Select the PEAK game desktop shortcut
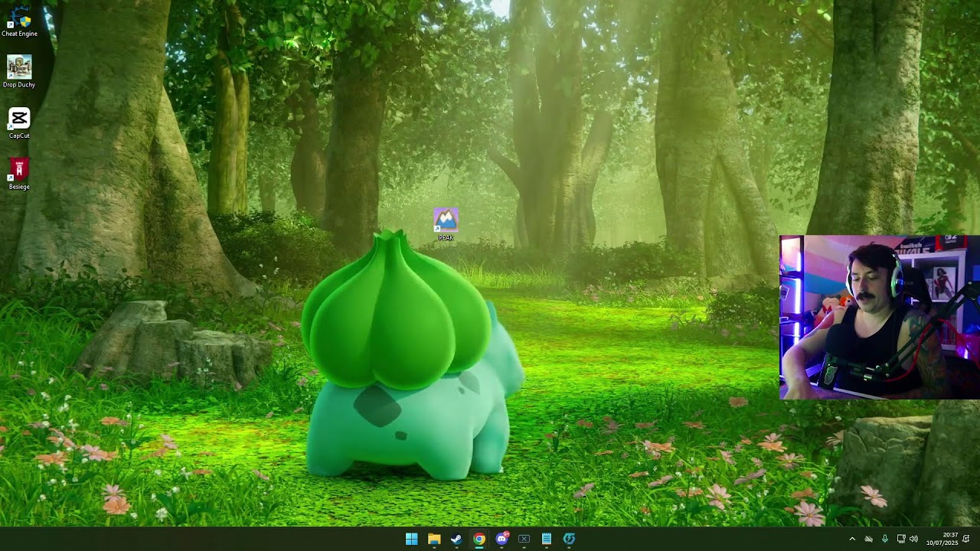 (x=446, y=224)
